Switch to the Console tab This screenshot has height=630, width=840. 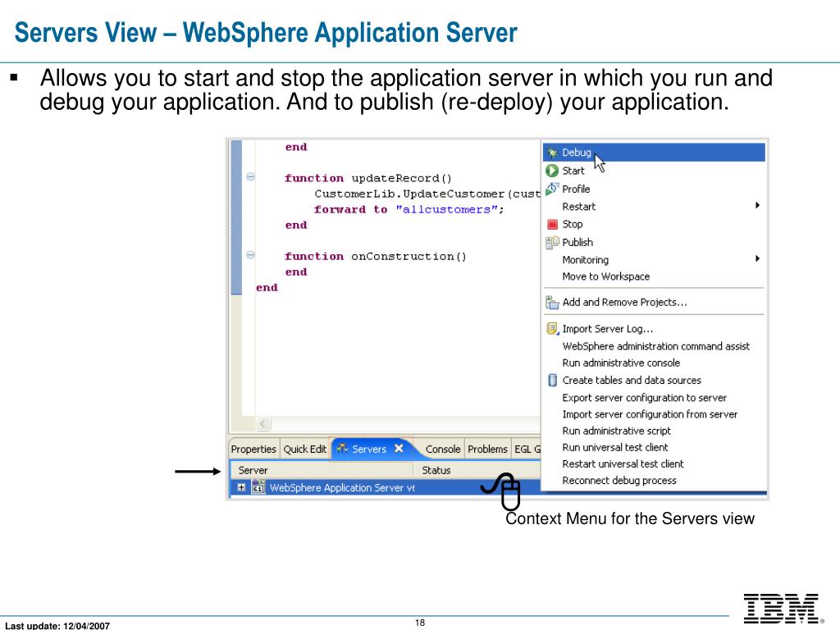[x=443, y=449]
